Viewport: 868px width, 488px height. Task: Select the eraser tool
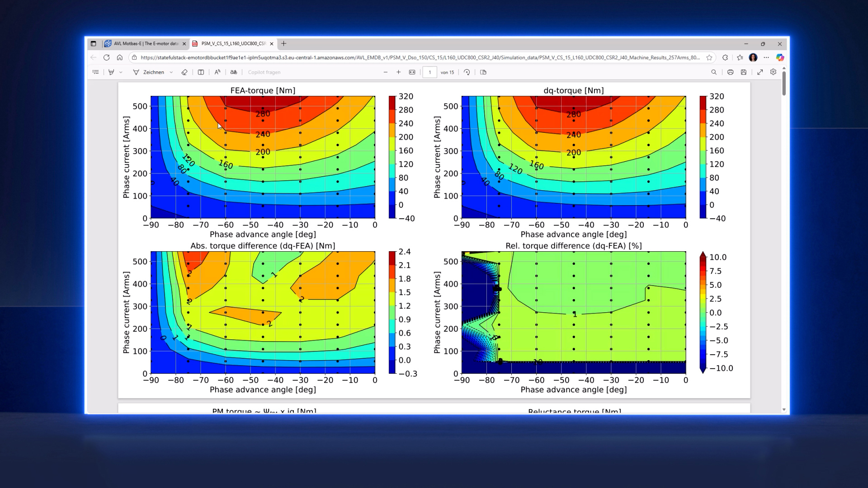tap(184, 72)
